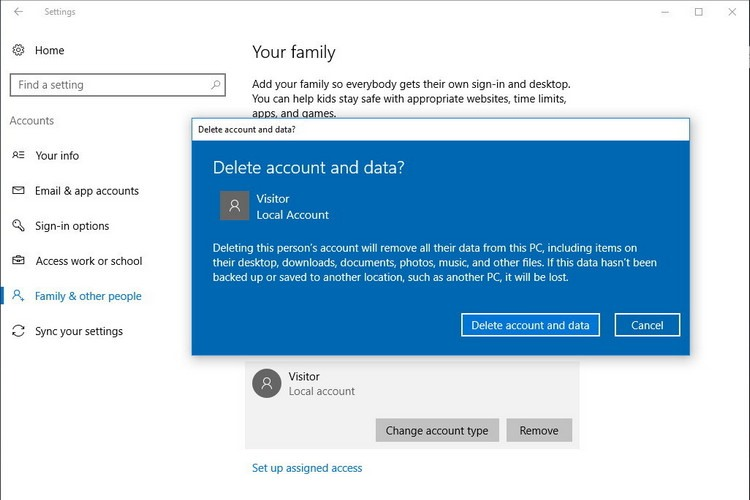Click the Access work or school briefcase icon
750x500 pixels.
click(18, 260)
